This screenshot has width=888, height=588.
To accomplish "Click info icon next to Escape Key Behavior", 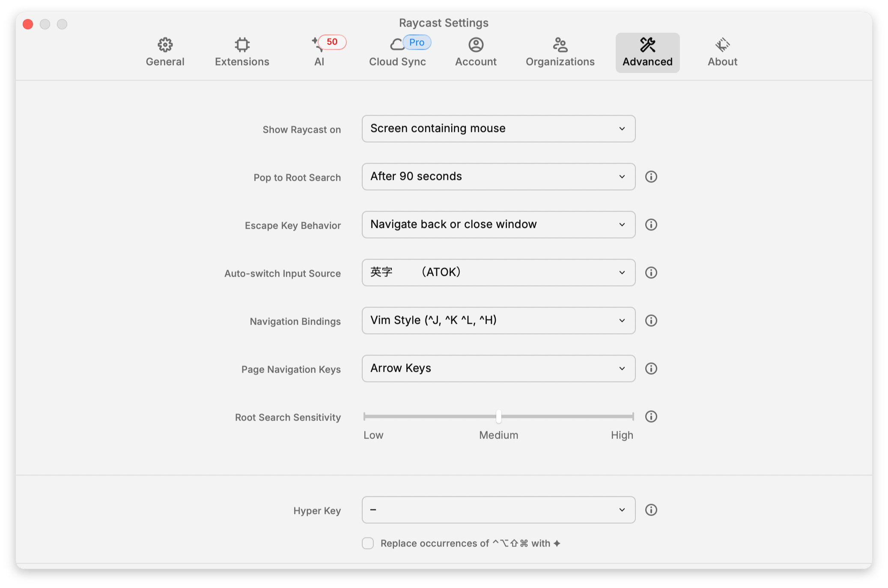I will (651, 225).
